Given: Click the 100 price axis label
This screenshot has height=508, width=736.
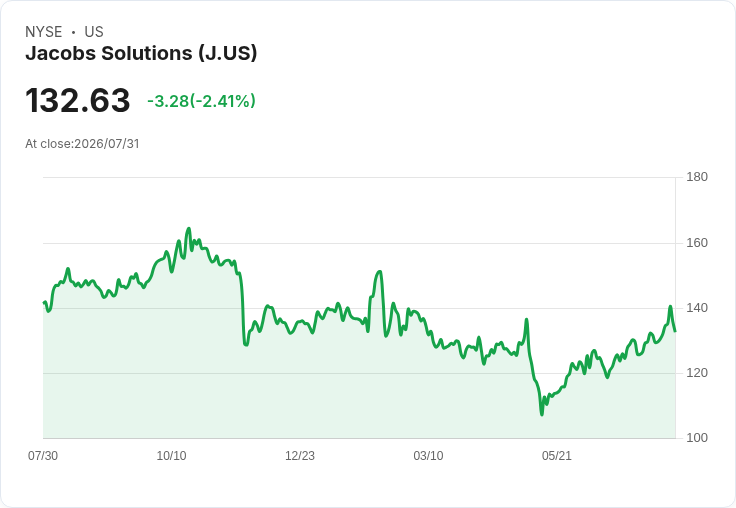Looking at the screenshot, I should click(697, 438).
